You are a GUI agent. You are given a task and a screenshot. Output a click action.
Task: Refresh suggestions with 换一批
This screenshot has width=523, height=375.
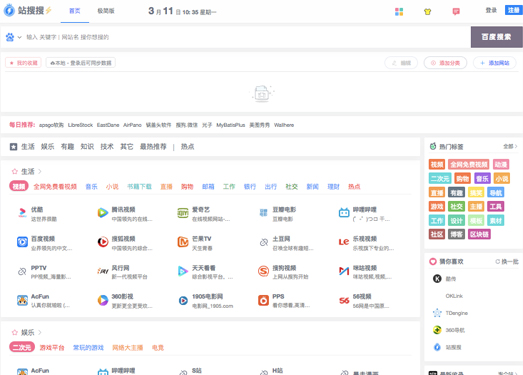507,262
